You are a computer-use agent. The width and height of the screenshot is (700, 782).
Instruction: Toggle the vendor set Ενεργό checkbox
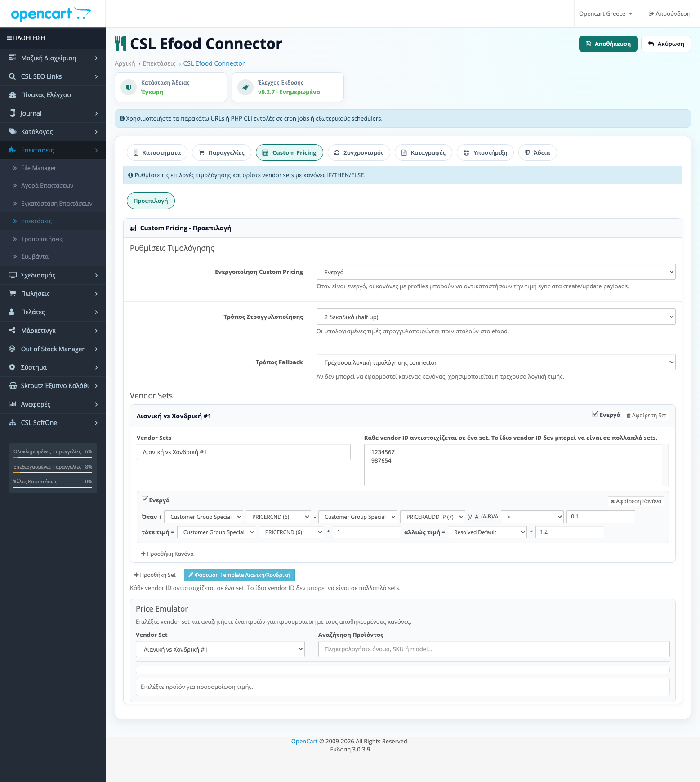pyautogui.click(x=595, y=414)
